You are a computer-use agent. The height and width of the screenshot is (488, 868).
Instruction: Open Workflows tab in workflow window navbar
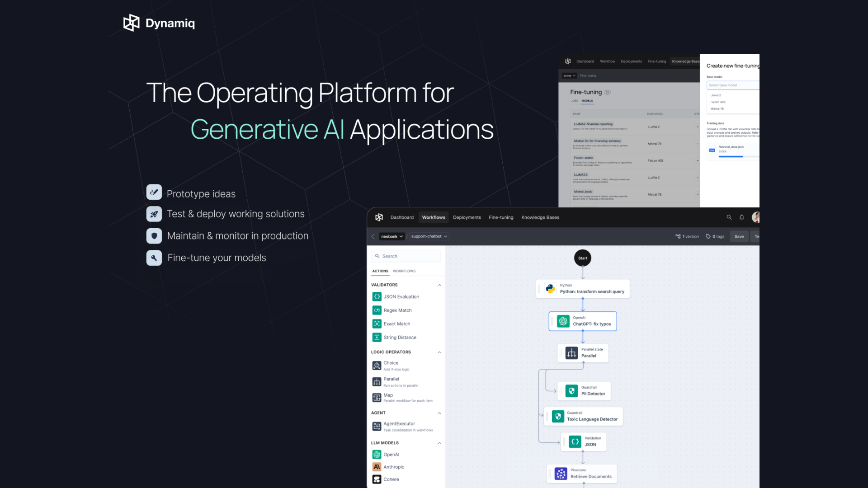[x=434, y=217]
